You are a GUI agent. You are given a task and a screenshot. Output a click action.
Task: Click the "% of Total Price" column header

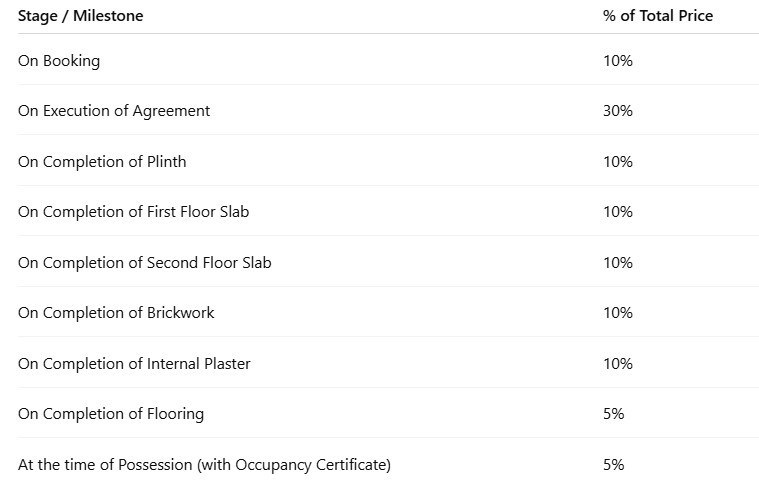[x=658, y=16]
